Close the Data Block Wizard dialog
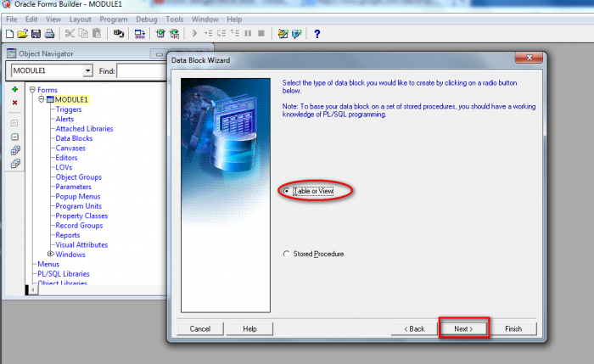This screenshot has width=594, height=364. coord(529,58)
